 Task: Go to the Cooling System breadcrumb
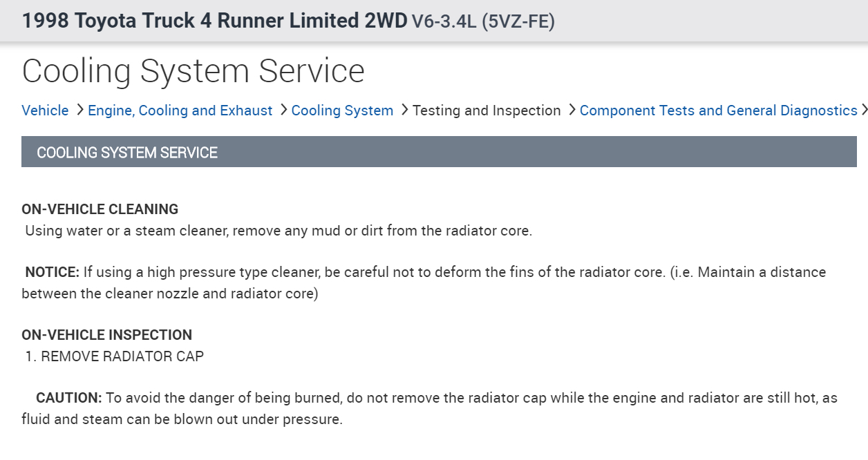(342, 111)
